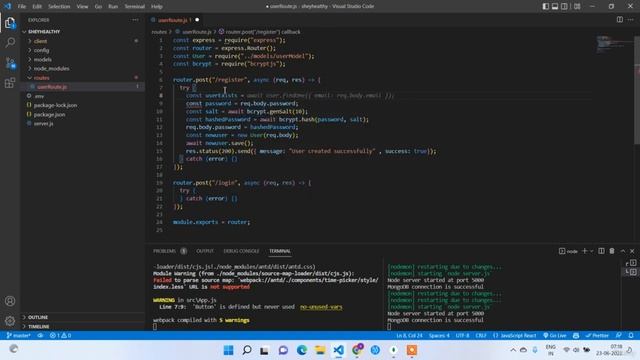Kill terminal with trash icon

612,251
